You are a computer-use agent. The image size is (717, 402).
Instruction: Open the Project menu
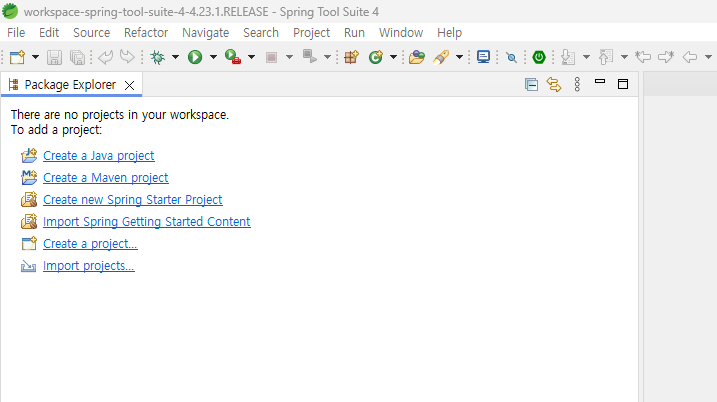click(311, 33)
